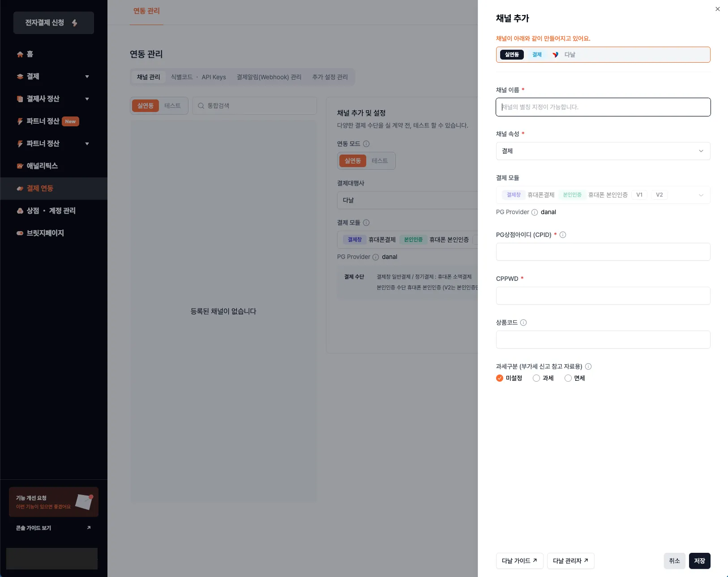Viewport: 728px width, 577px height.
Task: Click info icon beside PG Provider in panel
Action: [x=535, y=212]
